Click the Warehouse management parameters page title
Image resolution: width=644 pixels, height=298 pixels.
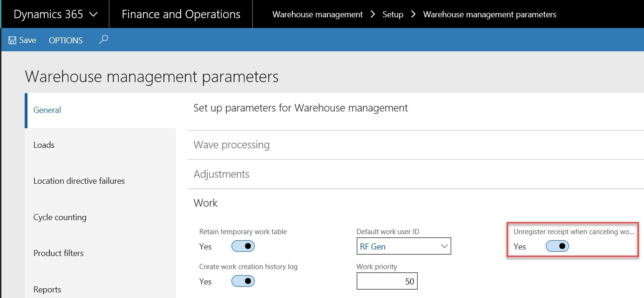[152, 76]
